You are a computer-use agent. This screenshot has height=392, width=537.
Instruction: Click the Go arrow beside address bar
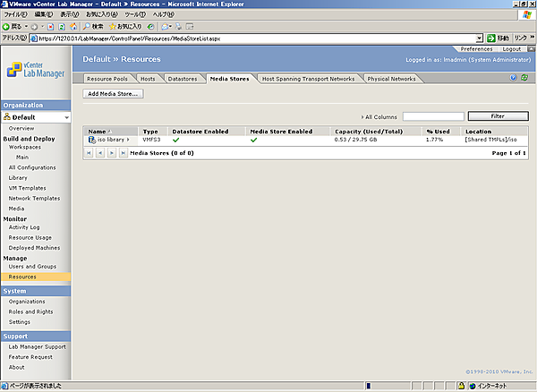pos(491,38)
